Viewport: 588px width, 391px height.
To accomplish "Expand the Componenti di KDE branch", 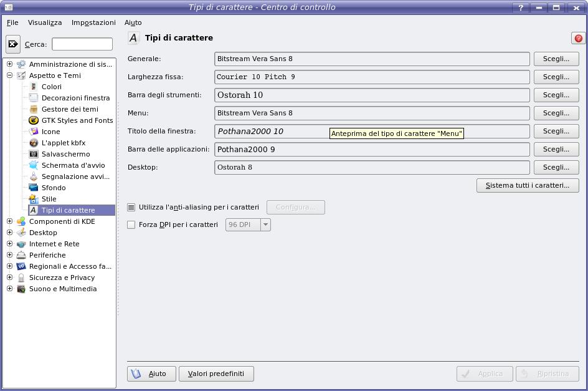I will click(x=9, y=221).
